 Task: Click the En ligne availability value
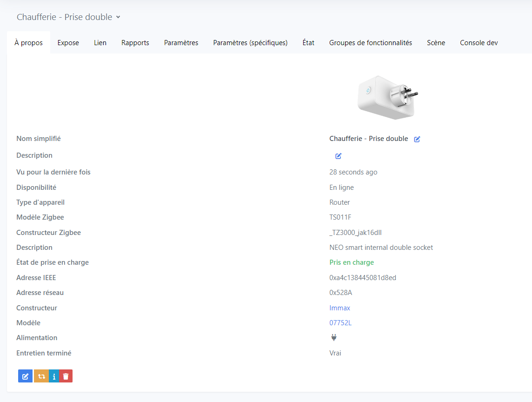(341, 188)
